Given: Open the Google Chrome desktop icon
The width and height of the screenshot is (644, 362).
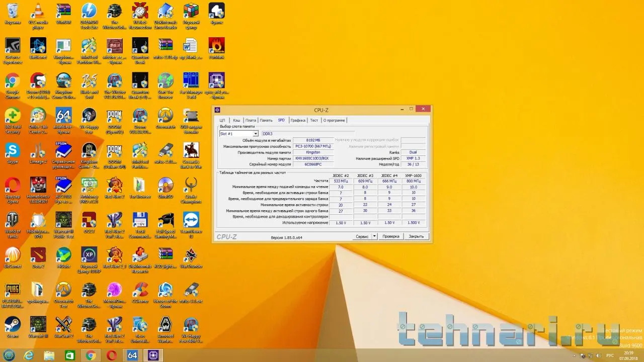Looking at the screenshot, I should point(13,80).
